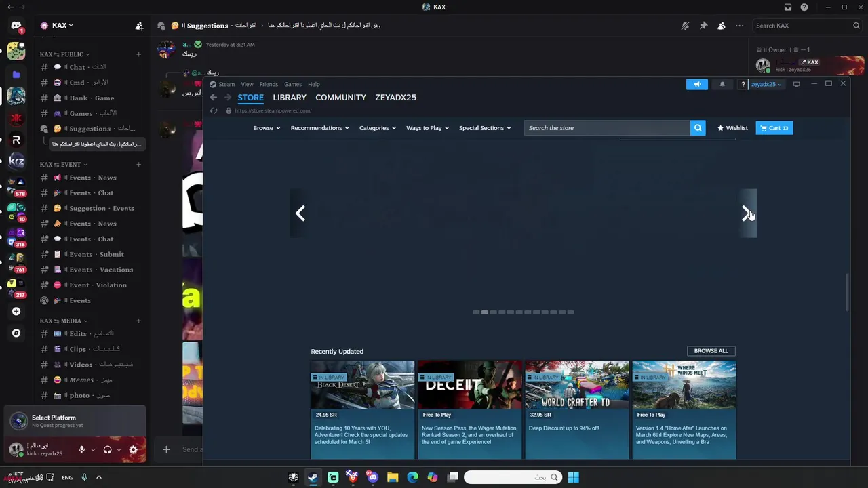Click the Search KAX field in Discord
This screenshot has width=868, height=488.
(806, 26)
